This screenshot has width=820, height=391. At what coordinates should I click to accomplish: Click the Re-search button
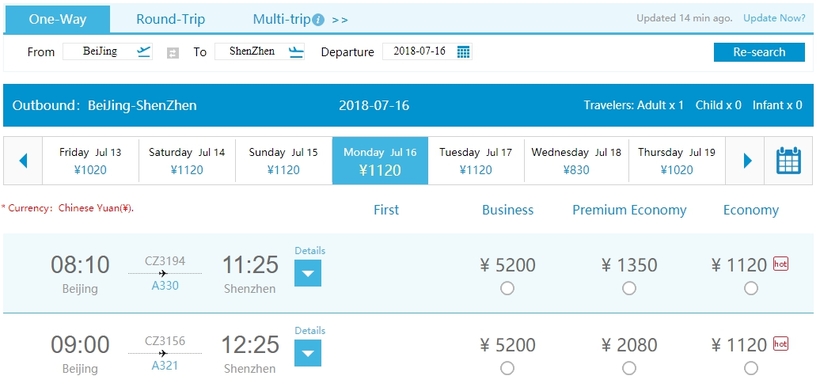(x=759, y=52)
